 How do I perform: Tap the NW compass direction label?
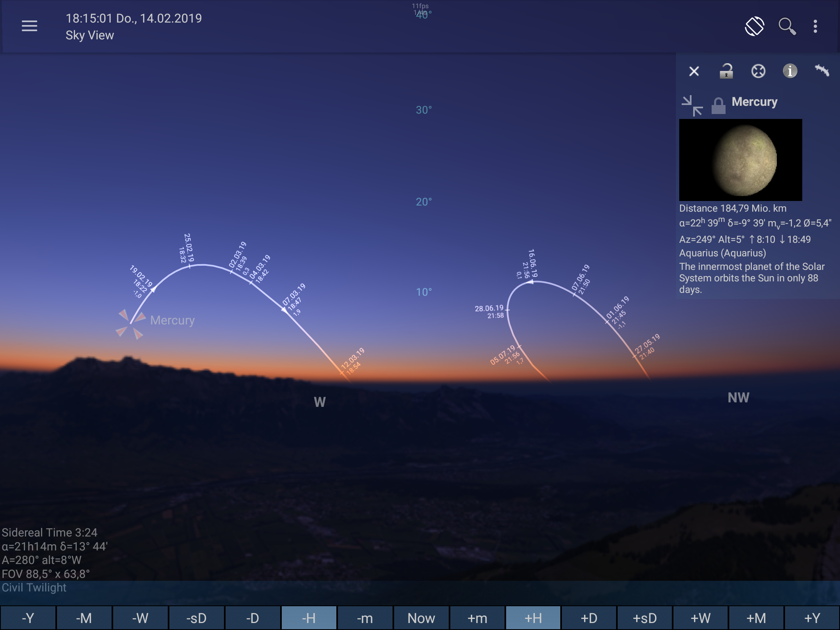coord(738,397)
